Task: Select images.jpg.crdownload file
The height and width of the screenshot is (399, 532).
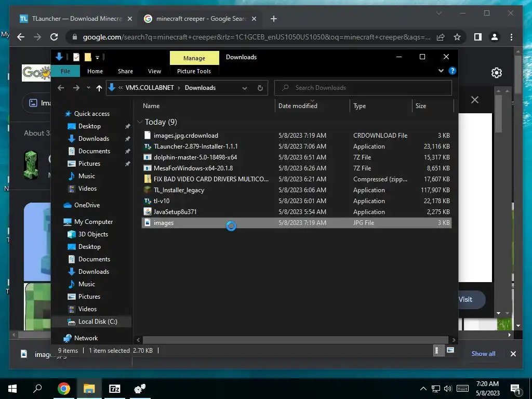Action: [296, 136]
